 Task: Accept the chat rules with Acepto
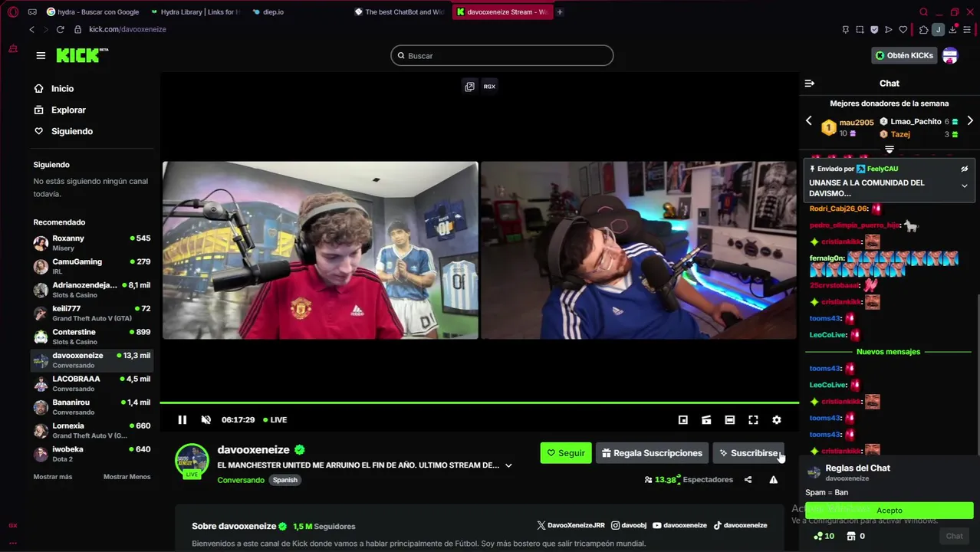890,511
